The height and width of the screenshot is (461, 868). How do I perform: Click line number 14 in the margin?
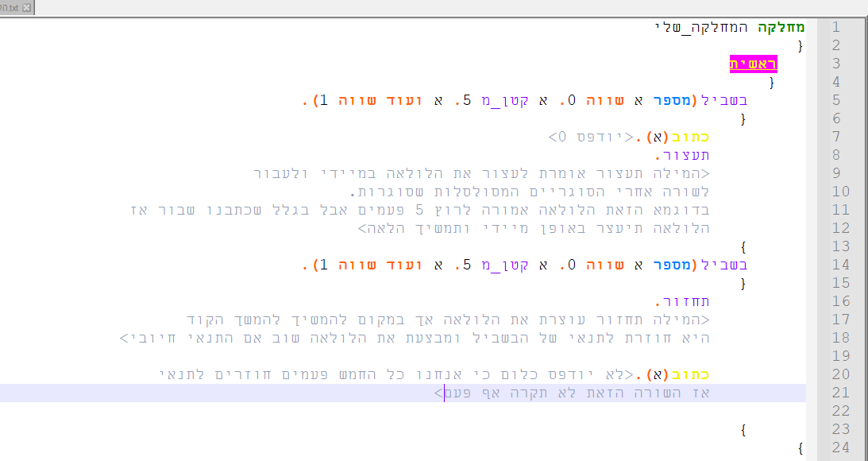[x=840, y=265]
